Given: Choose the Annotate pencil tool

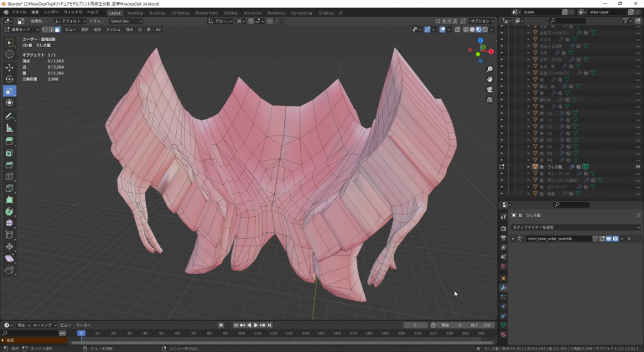Looking at the screenshot, I should pos(9,116).
